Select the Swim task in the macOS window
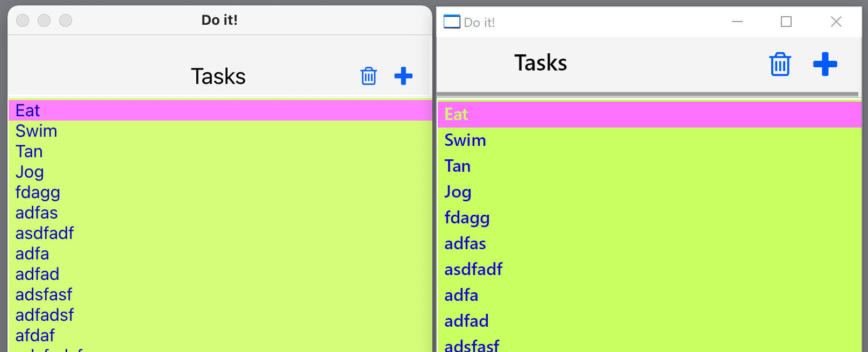Screen dimensions: 868x352 tap(37, 131)
